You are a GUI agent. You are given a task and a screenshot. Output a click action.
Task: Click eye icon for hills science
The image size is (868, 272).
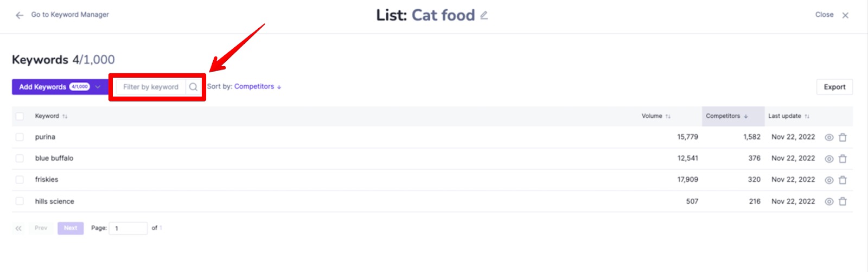point(829,201)
